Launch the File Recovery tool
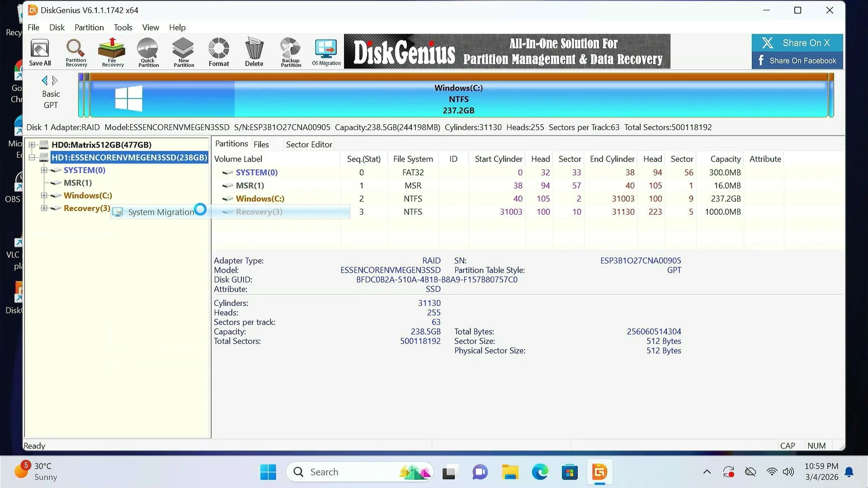The height and width of the screenshot is (488, 868). click(x=112, y=53)
